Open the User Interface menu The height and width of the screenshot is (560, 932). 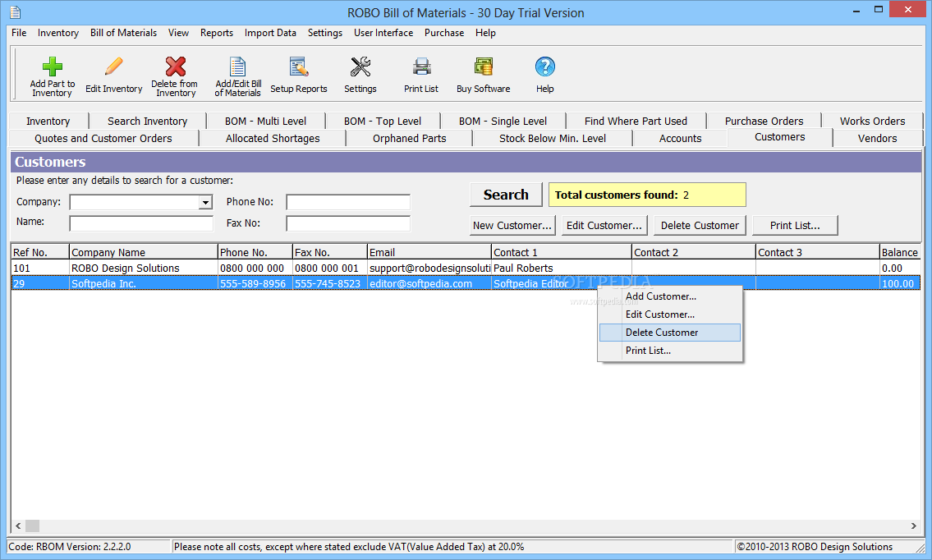[x=383, y=33]
